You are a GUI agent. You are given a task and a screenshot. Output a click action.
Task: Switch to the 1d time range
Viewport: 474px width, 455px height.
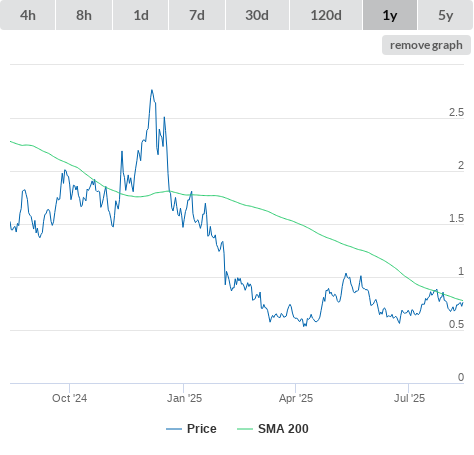141,15
